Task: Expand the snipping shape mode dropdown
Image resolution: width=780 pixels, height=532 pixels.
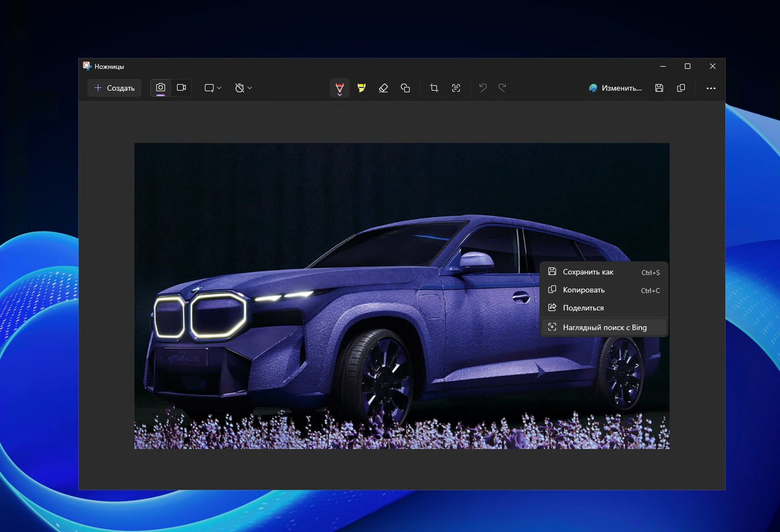Action: point(213,88)
